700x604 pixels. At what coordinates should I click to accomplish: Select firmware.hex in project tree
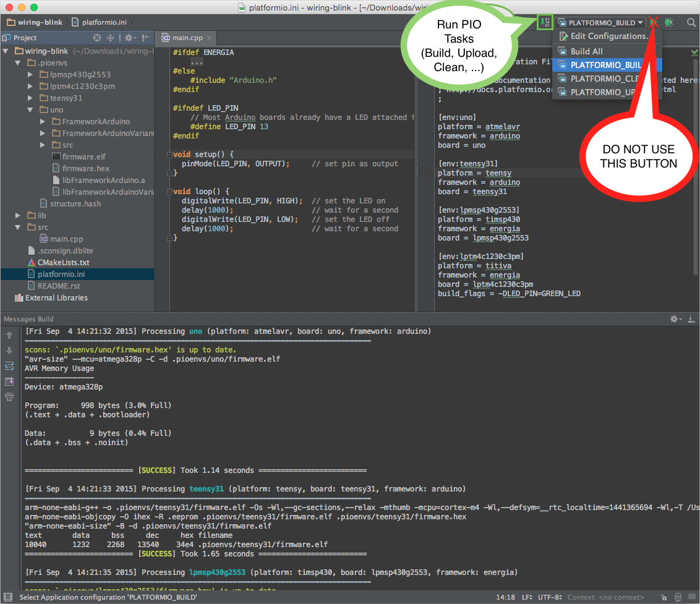(x=80, y=168)
